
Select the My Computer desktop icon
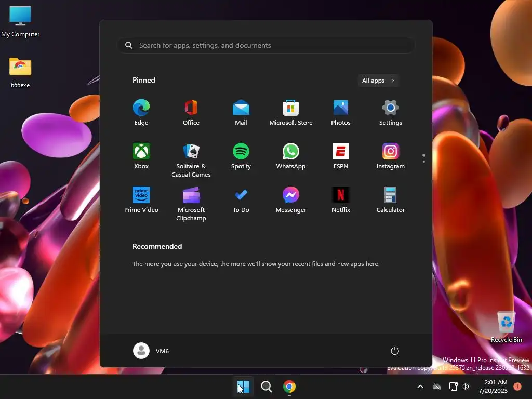[x=20, y=21]
